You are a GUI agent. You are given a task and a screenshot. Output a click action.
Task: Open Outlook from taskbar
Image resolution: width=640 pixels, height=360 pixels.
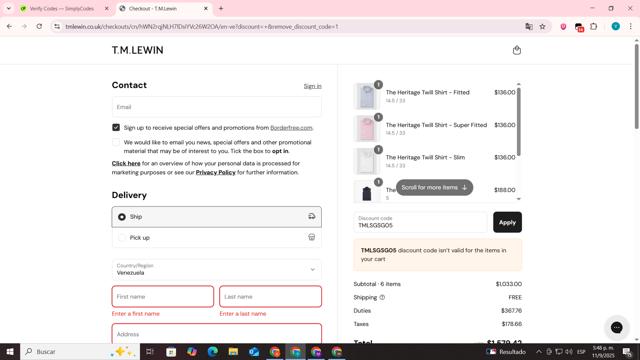254,351
